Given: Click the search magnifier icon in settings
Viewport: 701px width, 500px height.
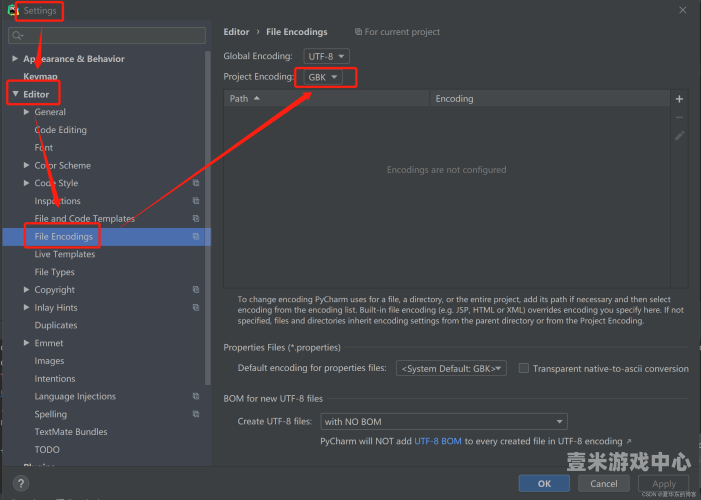Looking at the screenshot, I should [x=17, y=35].
